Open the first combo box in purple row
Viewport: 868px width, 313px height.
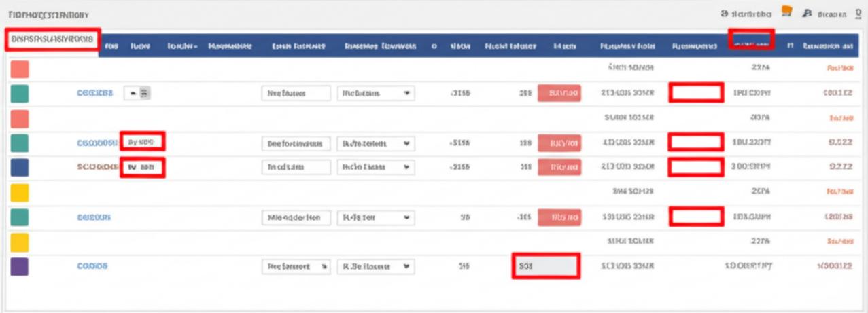click(x=296, y=267)
